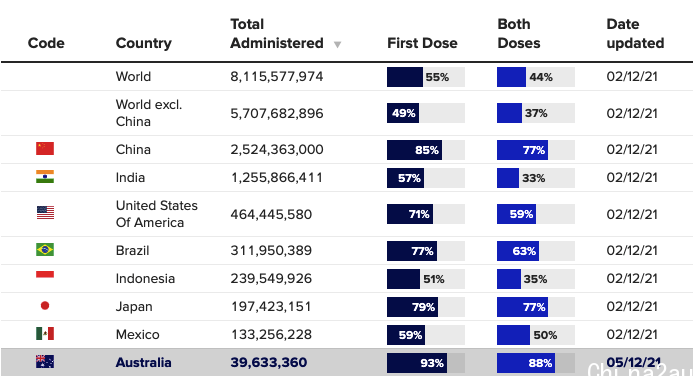
Task: Click Australia's 88% both doses bar
Action: pos(536,363)
